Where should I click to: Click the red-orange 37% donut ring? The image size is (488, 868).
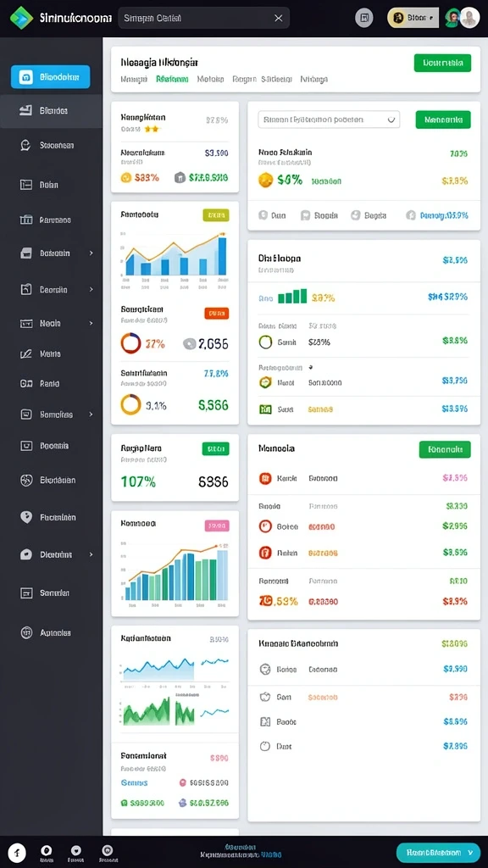[130, 343]
